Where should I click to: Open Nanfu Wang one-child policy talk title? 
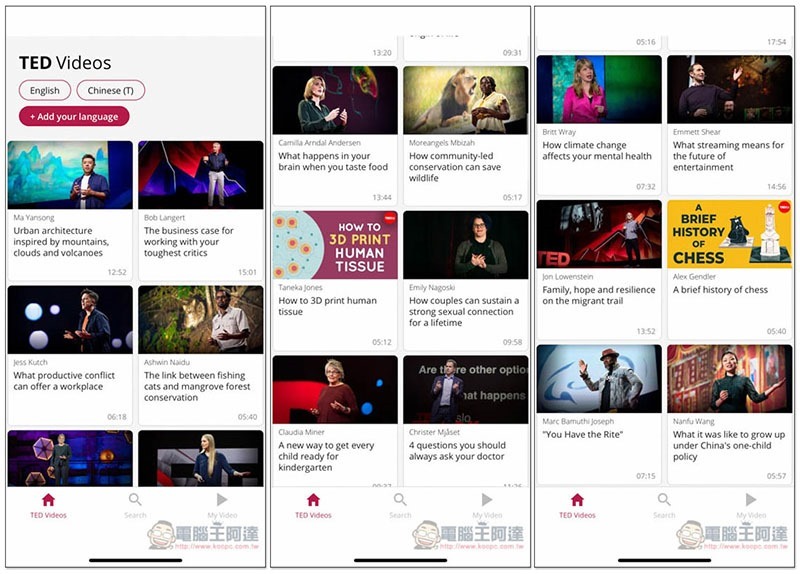click(x=729, y=446)
